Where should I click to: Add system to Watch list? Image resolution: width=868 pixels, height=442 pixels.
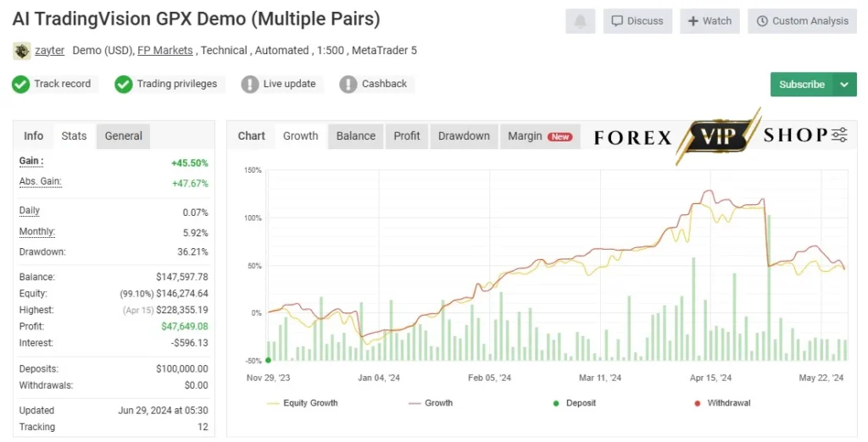click(x=709, y=21)
